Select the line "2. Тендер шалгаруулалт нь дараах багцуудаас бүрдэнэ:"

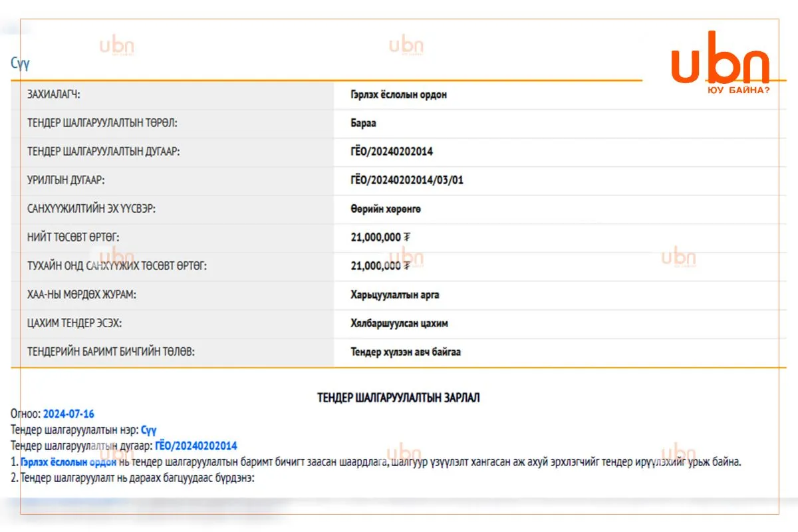click(x=133, y=477)
